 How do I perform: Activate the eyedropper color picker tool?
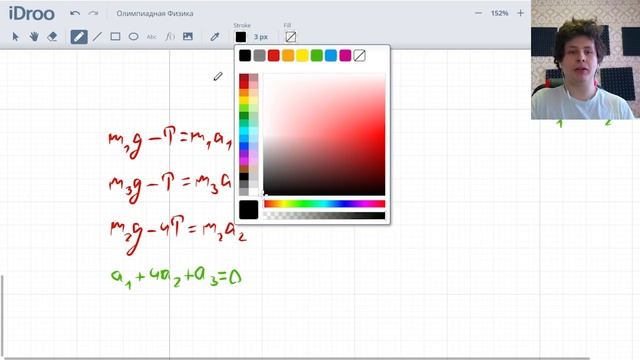pyautogui.click(x=215, y=37)
